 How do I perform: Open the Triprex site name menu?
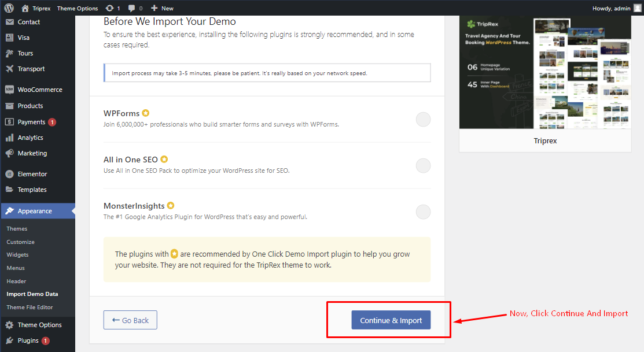(x=42, y=8)
